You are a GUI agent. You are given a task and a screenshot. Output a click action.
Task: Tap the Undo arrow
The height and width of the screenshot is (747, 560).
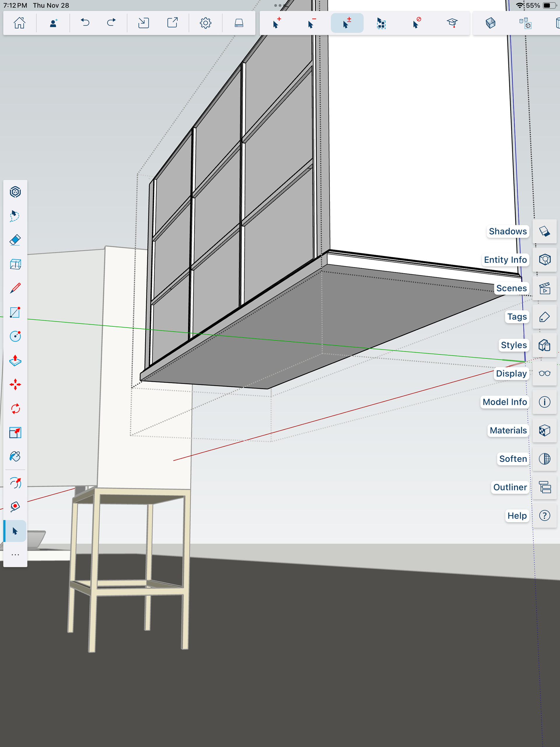pyautogui.click(x=85, y=23)
